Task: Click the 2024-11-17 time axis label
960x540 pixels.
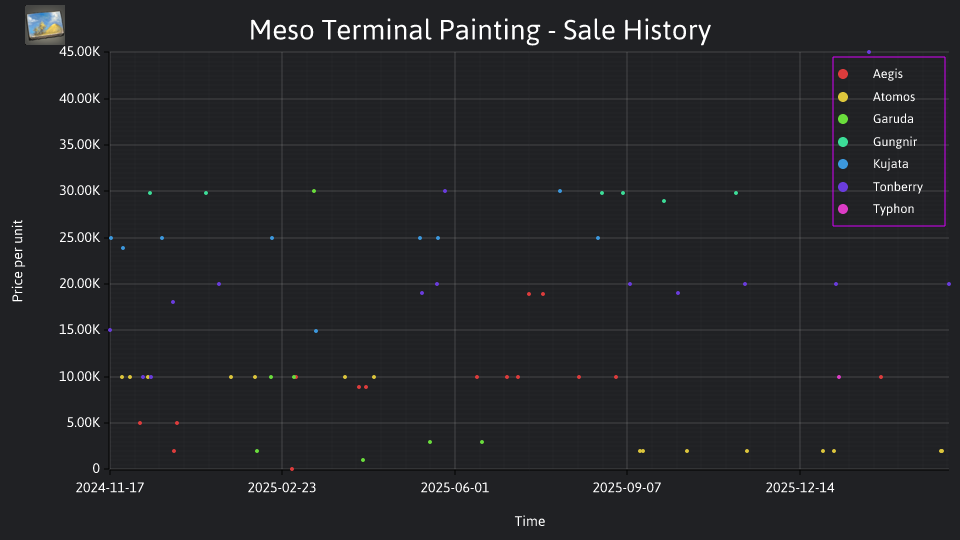Action: [x=110, y=488]
